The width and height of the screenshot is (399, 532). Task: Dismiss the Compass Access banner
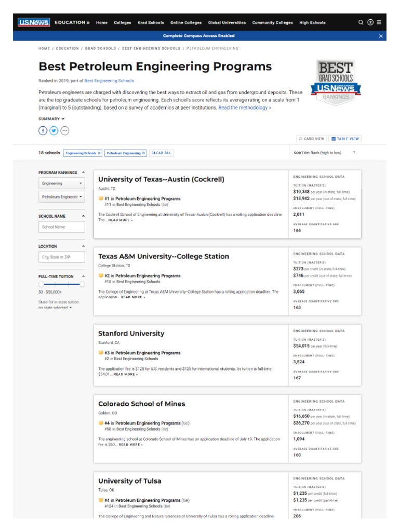[381, 36]
